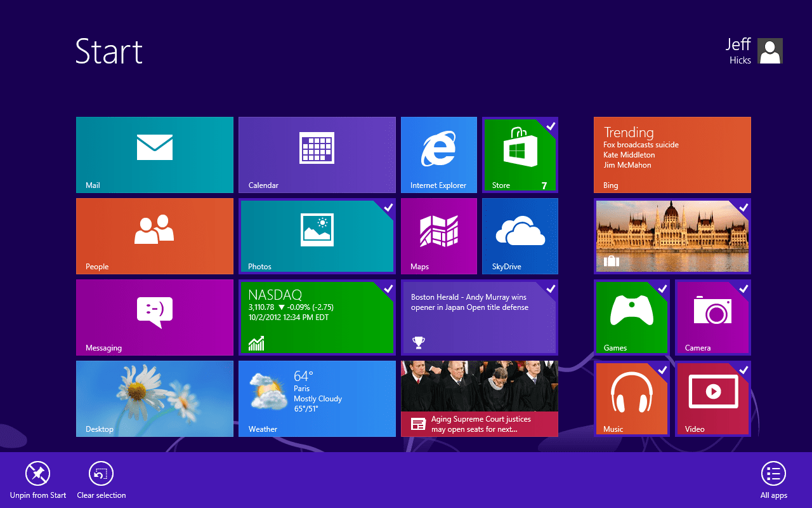Open the Calendar tile
This screenshot has width=812, height=508.
[317, 155]
